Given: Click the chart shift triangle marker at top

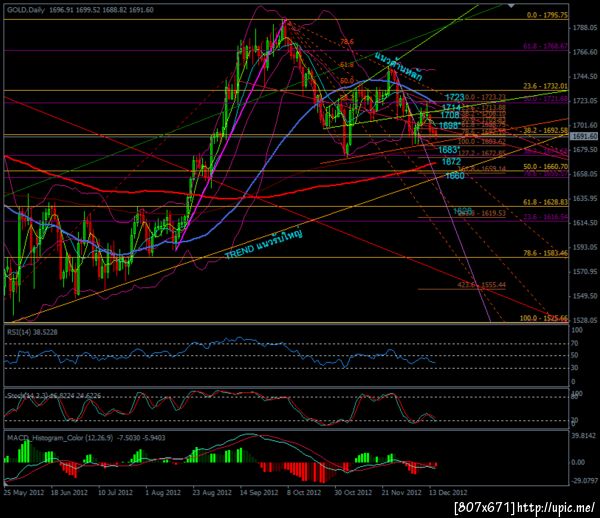Looking at the screenshot, I should pyautogui.click(x=511, y=5).
